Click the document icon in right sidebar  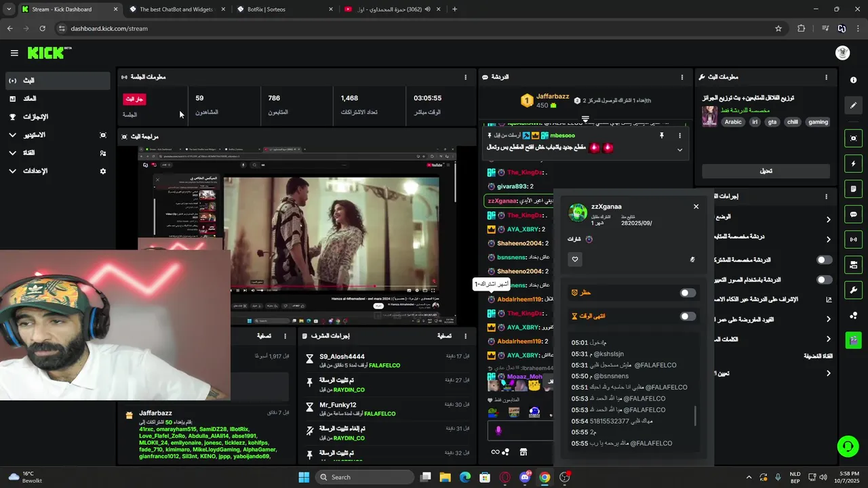[853, 189]
